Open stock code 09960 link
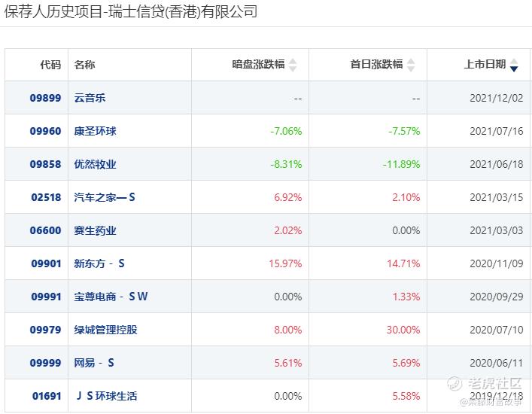Image resolution: width=532 pixels, height=414 pixels. pos(45,131)
